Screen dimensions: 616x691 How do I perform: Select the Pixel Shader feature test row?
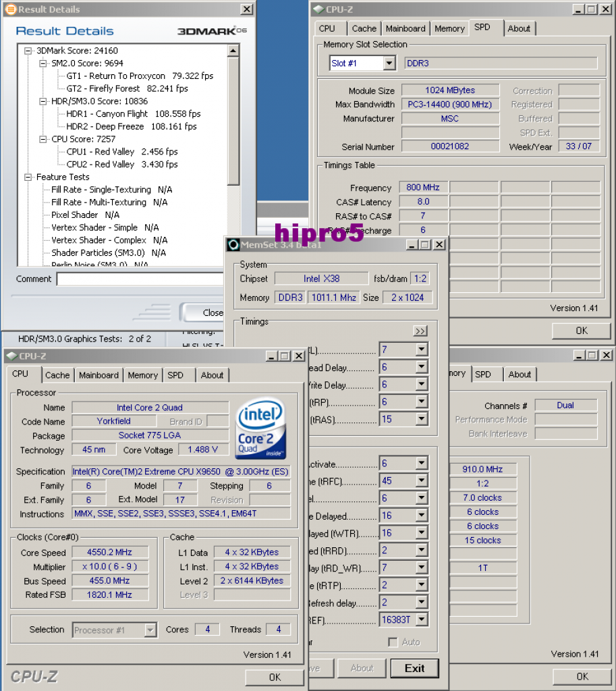pos(85,215)
